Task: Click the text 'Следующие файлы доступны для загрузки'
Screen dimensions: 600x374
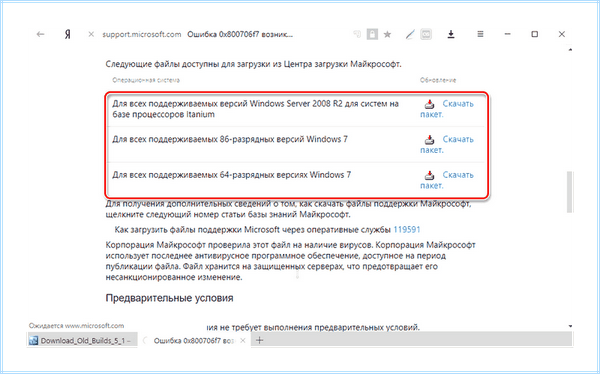Action: 171,64
